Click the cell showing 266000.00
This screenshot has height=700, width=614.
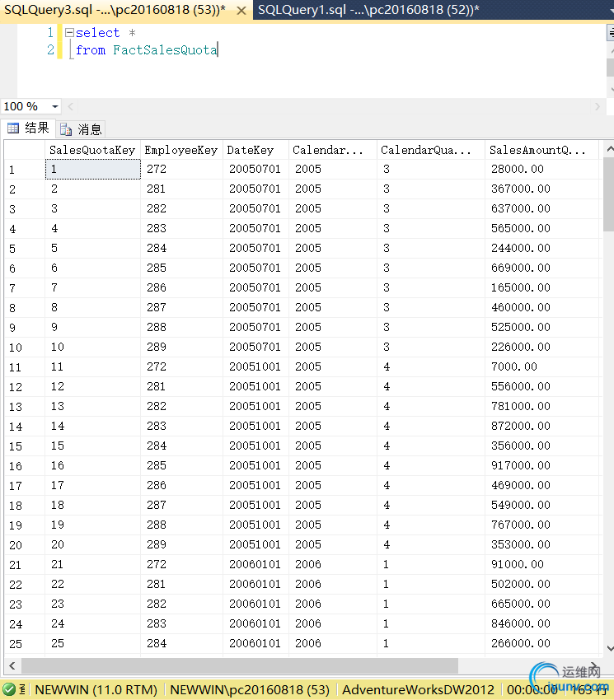click(x=541, y=644)
